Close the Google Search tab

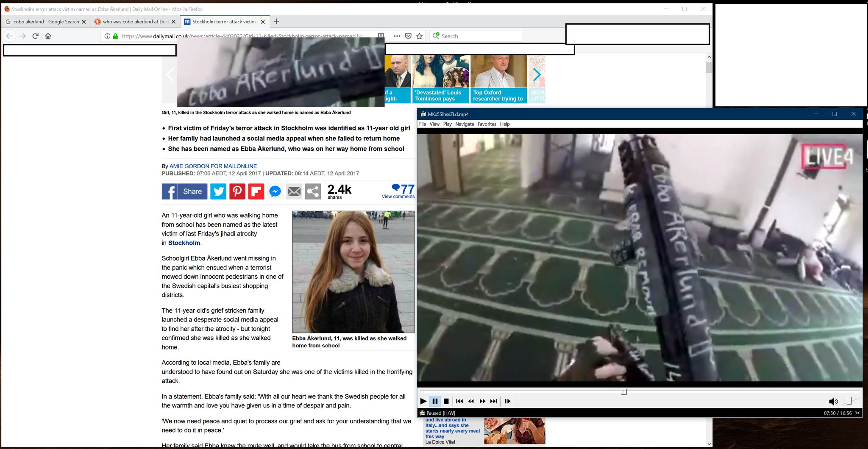pyautogui.click(x=83, y=22)
